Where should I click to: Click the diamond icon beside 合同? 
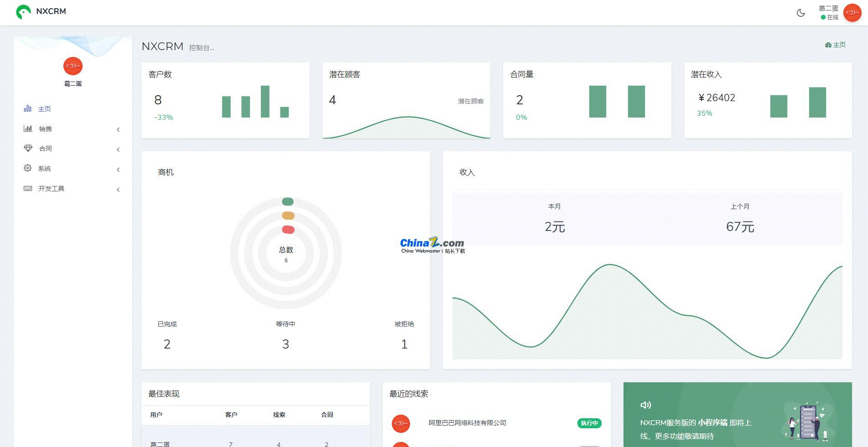28,149
